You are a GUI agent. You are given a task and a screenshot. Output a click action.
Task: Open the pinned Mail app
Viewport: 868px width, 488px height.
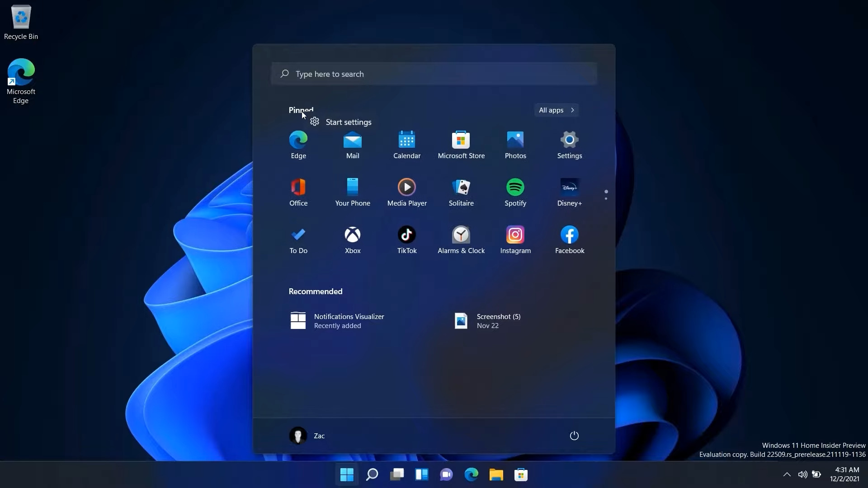coord(353,145)
